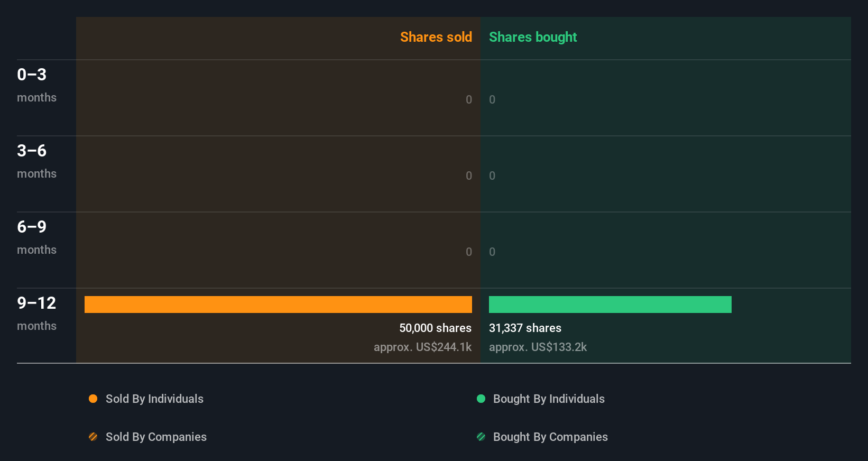Screen dimensions: 868x461
Task: Click the green shares bought bar
Action: pos(610,305)
